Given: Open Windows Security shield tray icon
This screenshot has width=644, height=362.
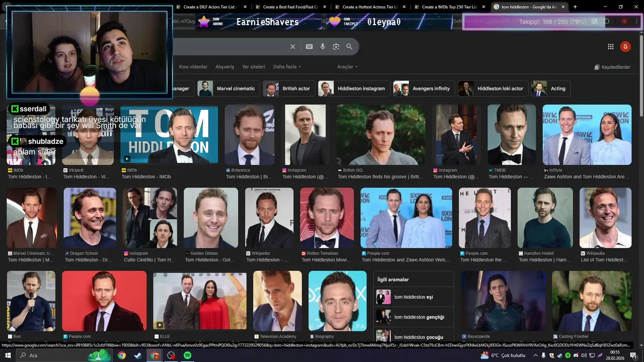Looking at the screenshot, I should click(x=552, y=355).
